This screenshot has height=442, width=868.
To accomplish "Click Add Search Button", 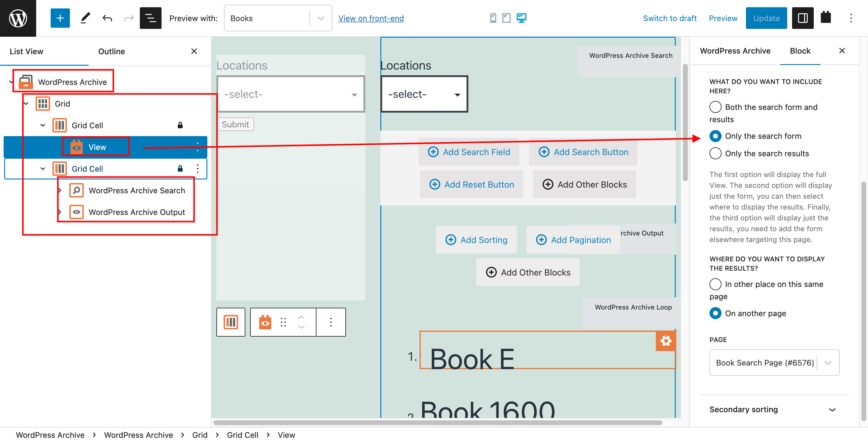I will (583, 152).
